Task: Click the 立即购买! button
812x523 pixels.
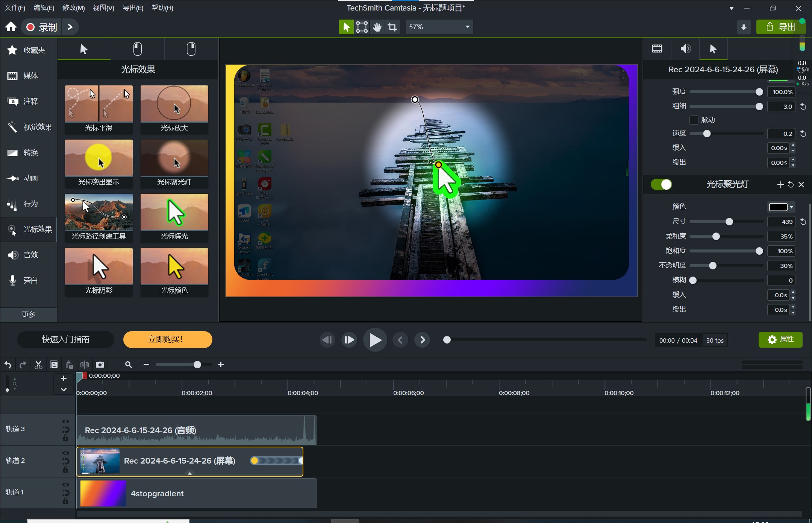Action: pyautogui.click(x=167, y=339)
